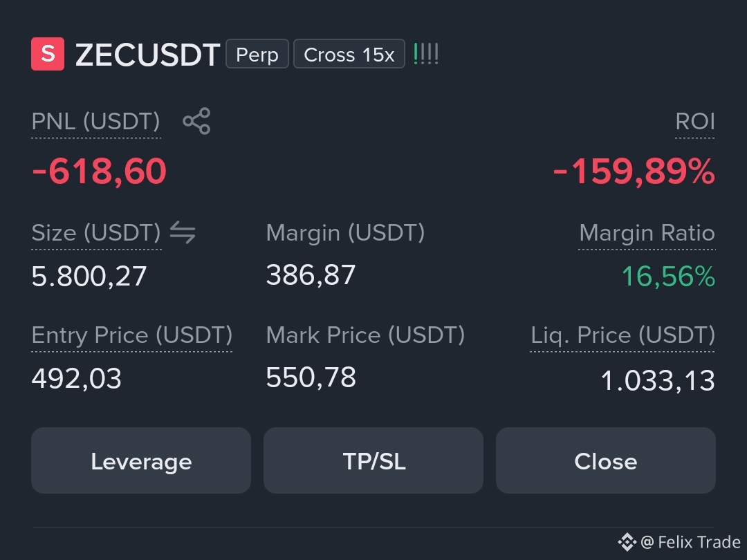The width and height of the screenshot is (747, 560).
Task: Click the Binance logo near Felix Trade
Action: click(627, 542)
